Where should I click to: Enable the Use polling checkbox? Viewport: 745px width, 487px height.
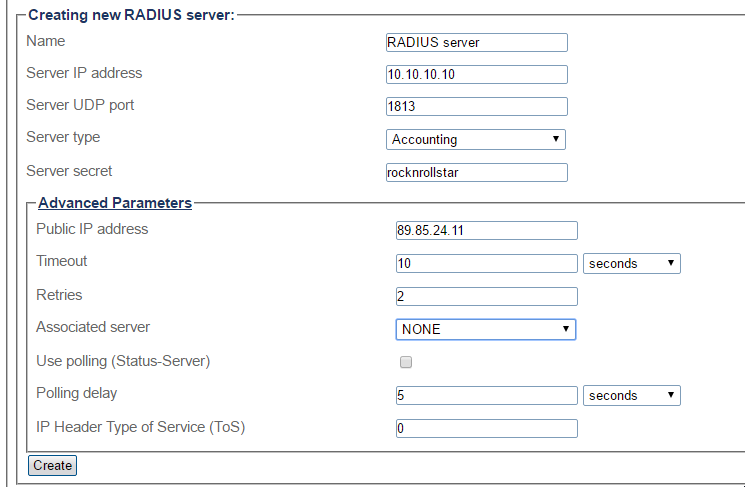tap(406, 362)
